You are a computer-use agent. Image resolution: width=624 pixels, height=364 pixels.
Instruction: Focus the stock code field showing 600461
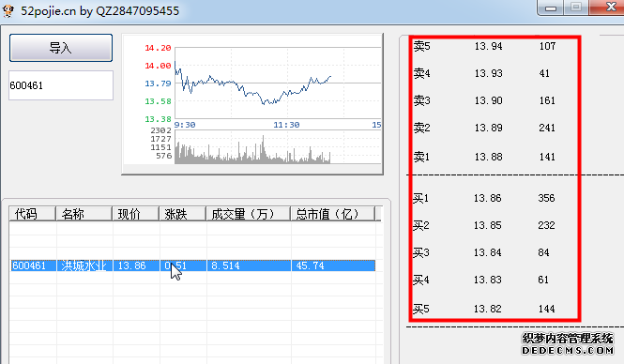[x=61, y=85]
